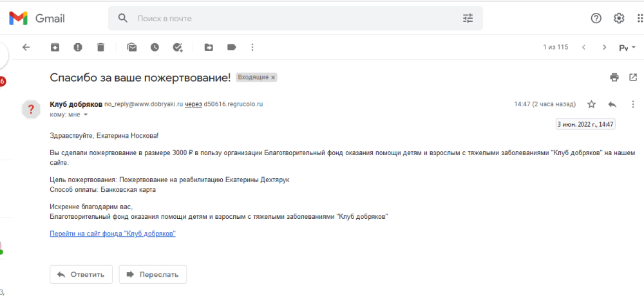644x307 pixels.
Task: Snooze this email with clock icon
Action: [x=155, y=47]
